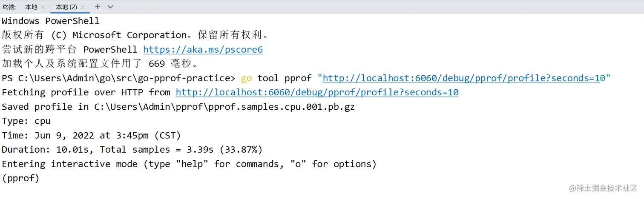The height and width of the screenshot is (199, 644).
Task: Open the aka.ms/pscore6 link
Action: click(x=203, y=50)
